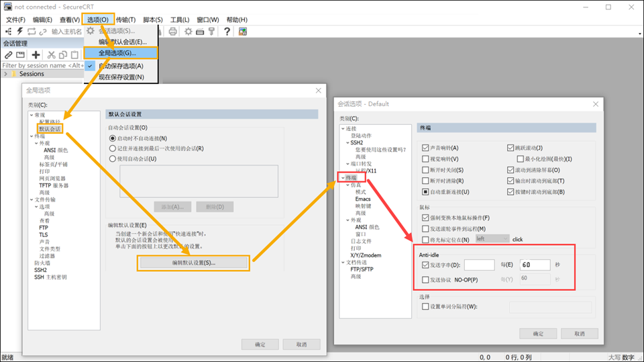This screenshot has height=362, width=644.
Task: Enable the 发送协议 NO-OP checkbox
Action: coord(425,279)
